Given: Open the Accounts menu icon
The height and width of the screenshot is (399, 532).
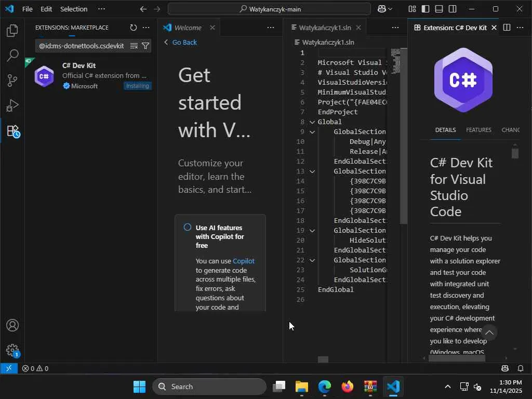Looking at the screenshot, I should pos(12,325).
